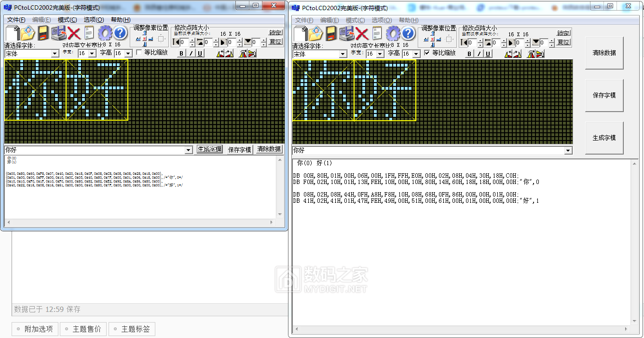
Task: Open 帮助(H) menu in left window
Action: coord(121,20)
